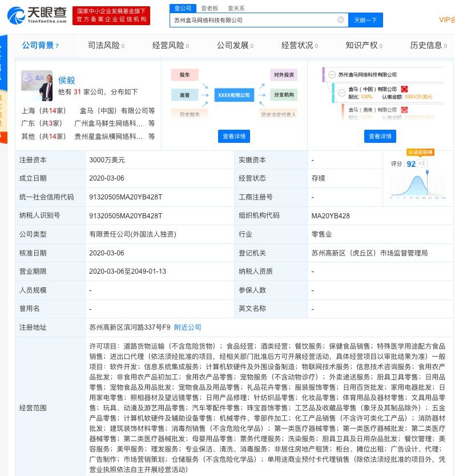
Task: Select the 分支机构 node in the diagram
Action: (284, 95)
